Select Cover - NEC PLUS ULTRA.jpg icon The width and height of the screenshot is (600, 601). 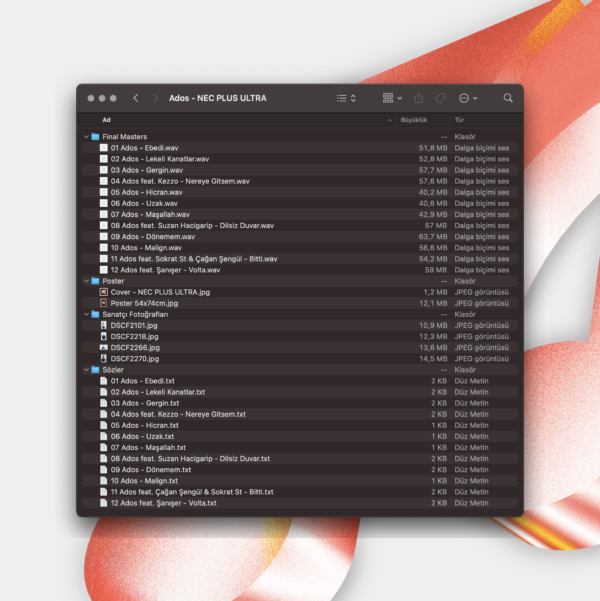[x=103, y=292]
